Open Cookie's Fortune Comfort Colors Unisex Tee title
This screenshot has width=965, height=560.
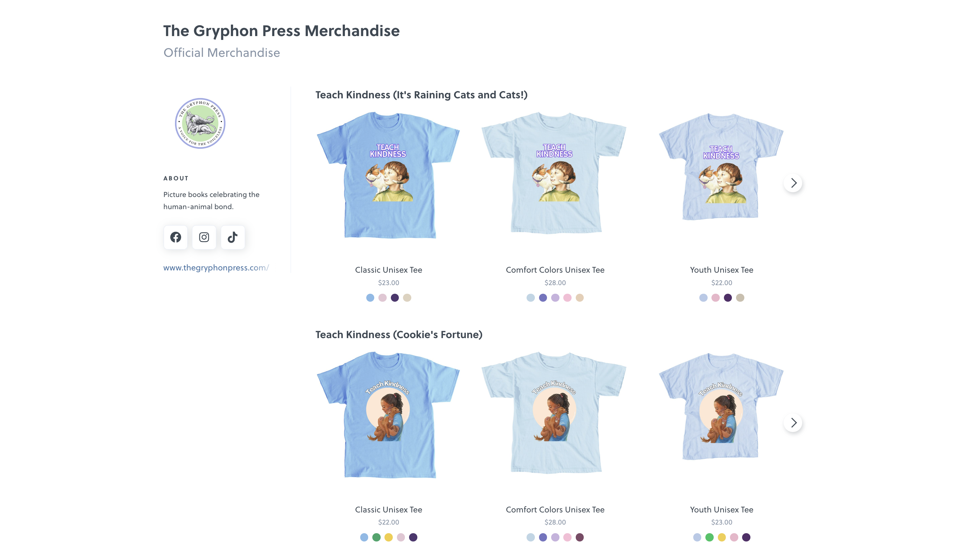(x=555, y=510)
